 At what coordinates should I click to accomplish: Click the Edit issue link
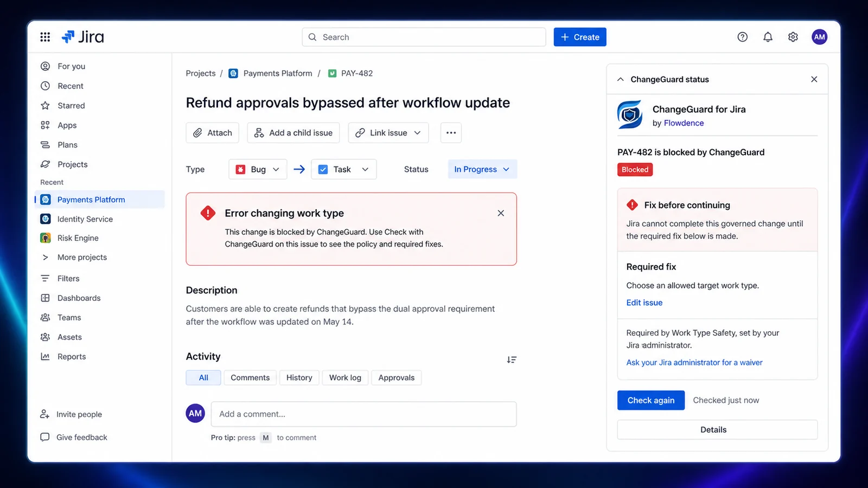(644, 303)
